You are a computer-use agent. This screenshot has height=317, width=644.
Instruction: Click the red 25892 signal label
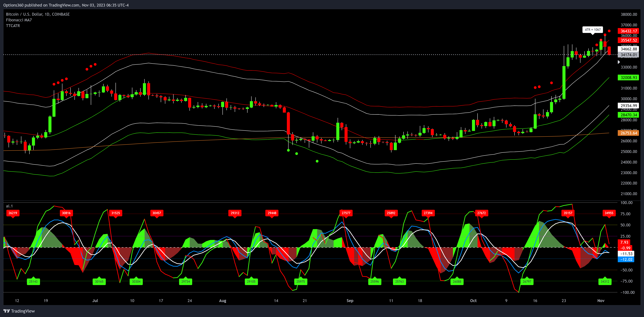pyautogui.click(x=391, y=213)
